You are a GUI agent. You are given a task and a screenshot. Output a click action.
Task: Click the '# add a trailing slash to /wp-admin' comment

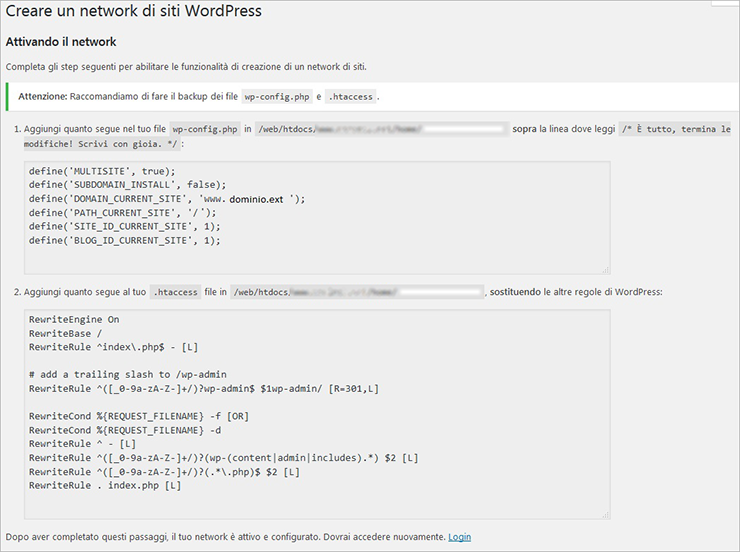point(127,375)
